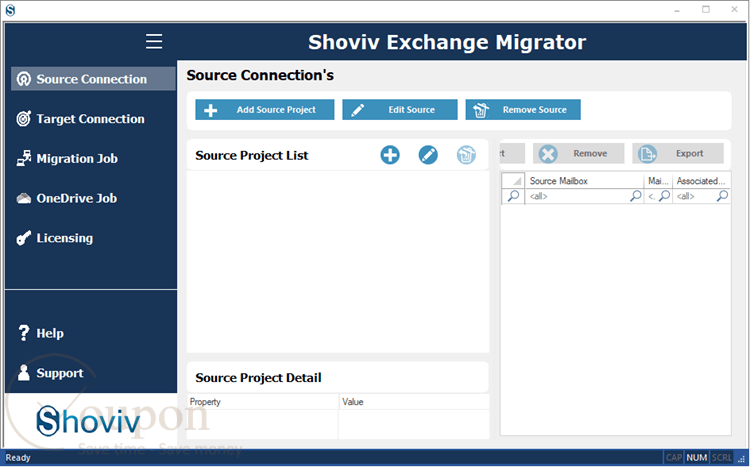Click the OneDrive Job cloud icon

(x=23, y=198)
